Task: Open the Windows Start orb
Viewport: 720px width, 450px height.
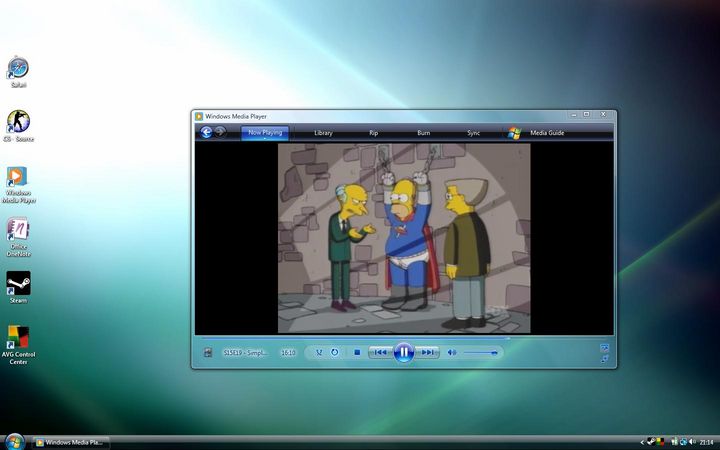Action: pyautogui.click(x=15, y=441)
